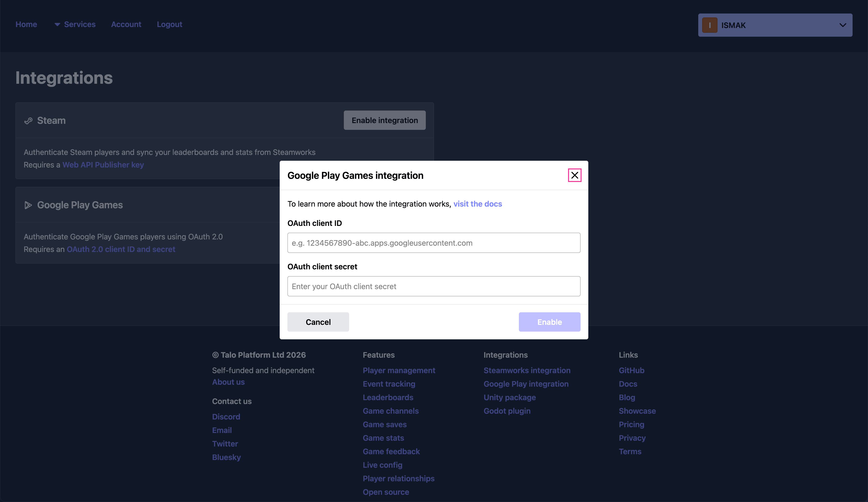Open the Steamworks integration footer link
868x502 pixels.
[527, 370]
